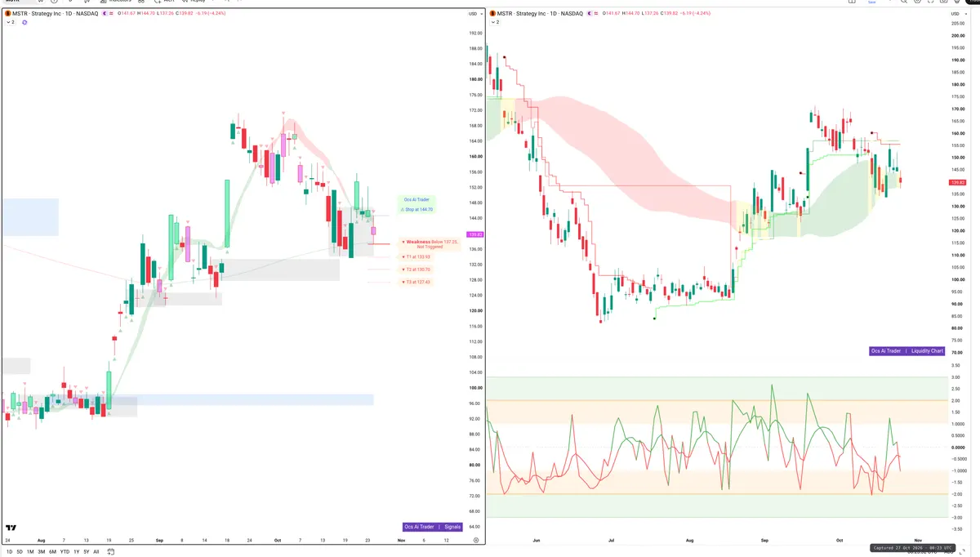Viewport: 980px width, 557px height.
Task: Expand the right chart indicator legend showing 2
Action: 495,22
